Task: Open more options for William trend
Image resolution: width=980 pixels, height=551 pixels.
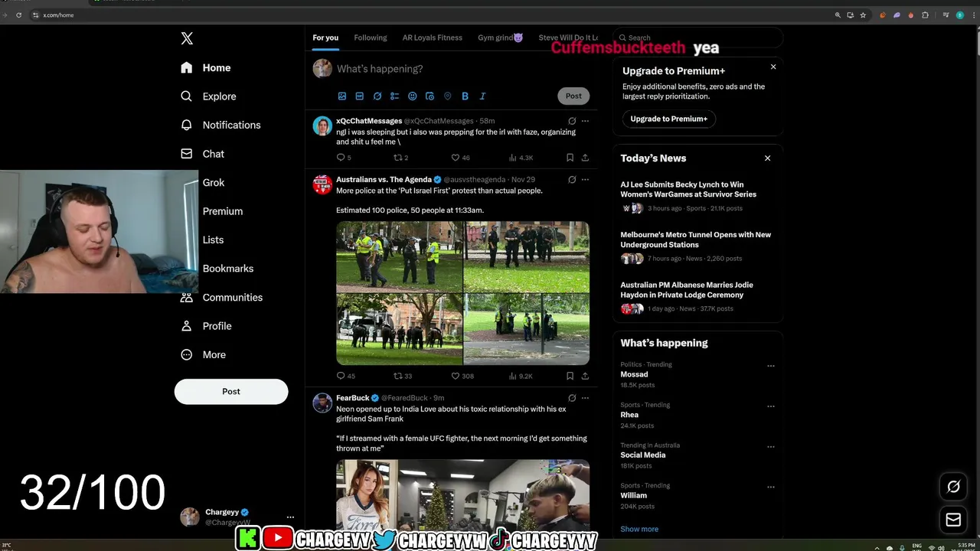Action: [770, 487]
